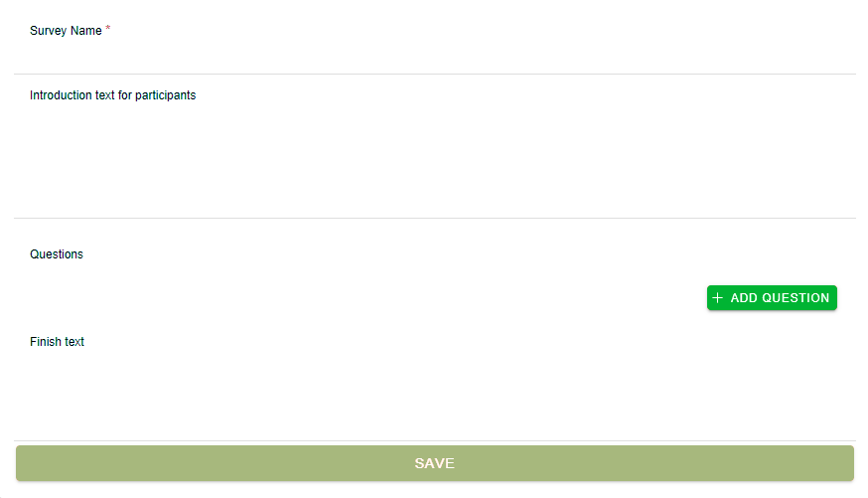Place cursor in blank space under Finish text
The image size is (868, 498).
pyautogui.click(x=435, y=396)
